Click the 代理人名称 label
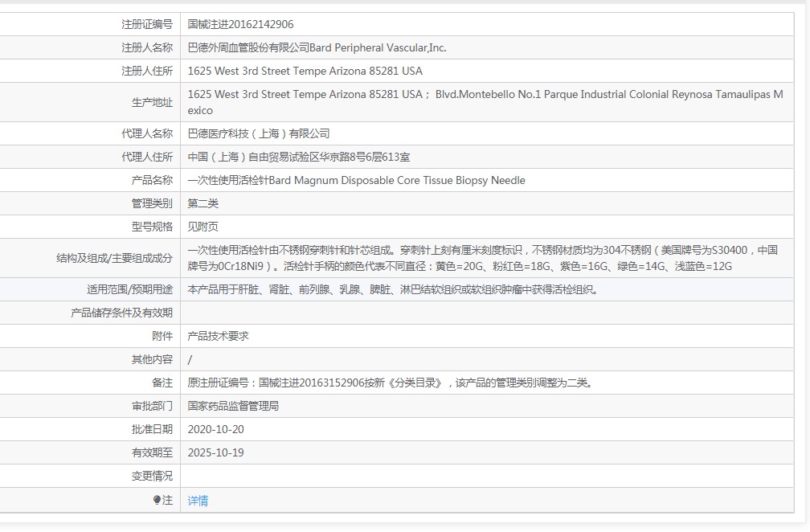The width and height of the screenshot is (810, 532). pos(147,133)
